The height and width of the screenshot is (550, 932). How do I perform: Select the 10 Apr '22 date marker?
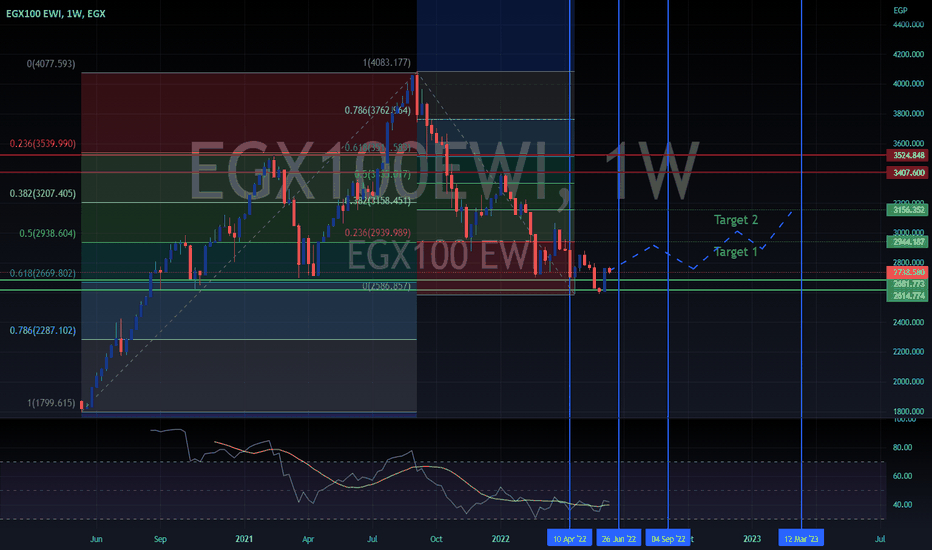click(x=569, y=539)
